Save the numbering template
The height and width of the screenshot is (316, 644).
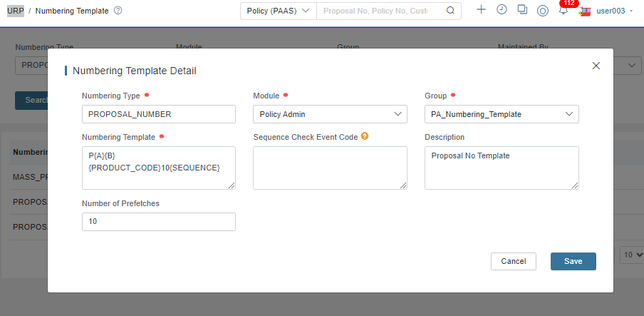(573, 261)
